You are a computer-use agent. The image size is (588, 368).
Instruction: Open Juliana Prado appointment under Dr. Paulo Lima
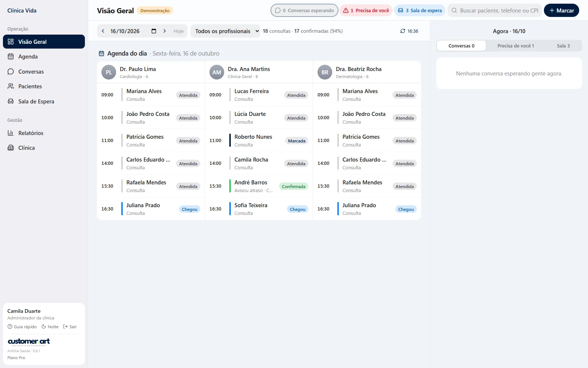tap(151, 209)
